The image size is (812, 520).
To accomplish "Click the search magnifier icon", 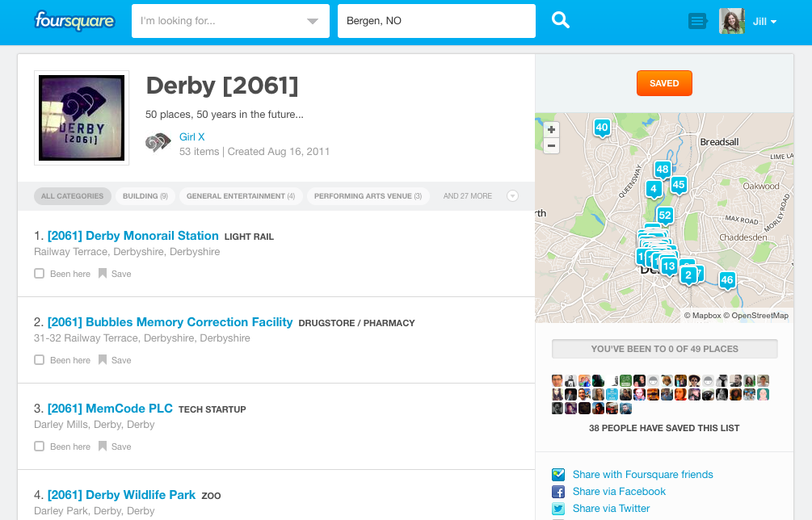I will [x=561, y=21].
